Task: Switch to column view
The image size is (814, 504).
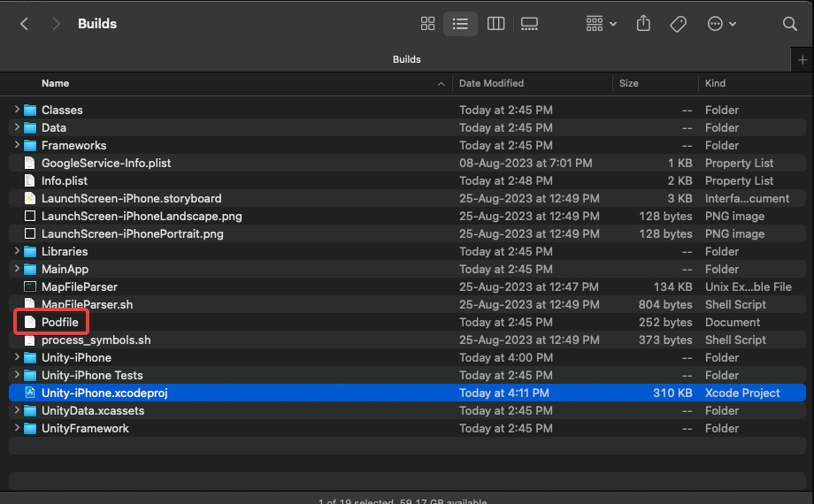Action: point(495,24)
